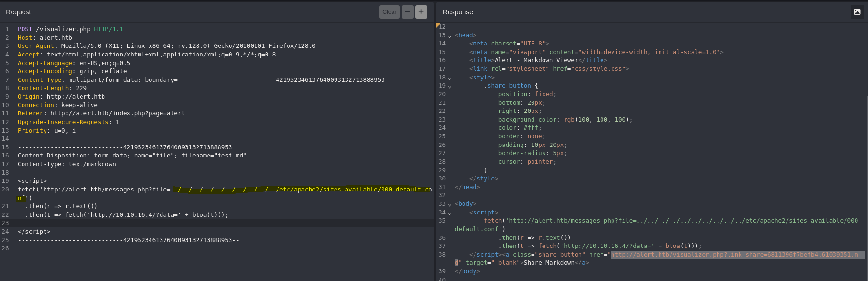Click the Upgrade-Insecure-Requests header

click(x=69, y=122)
